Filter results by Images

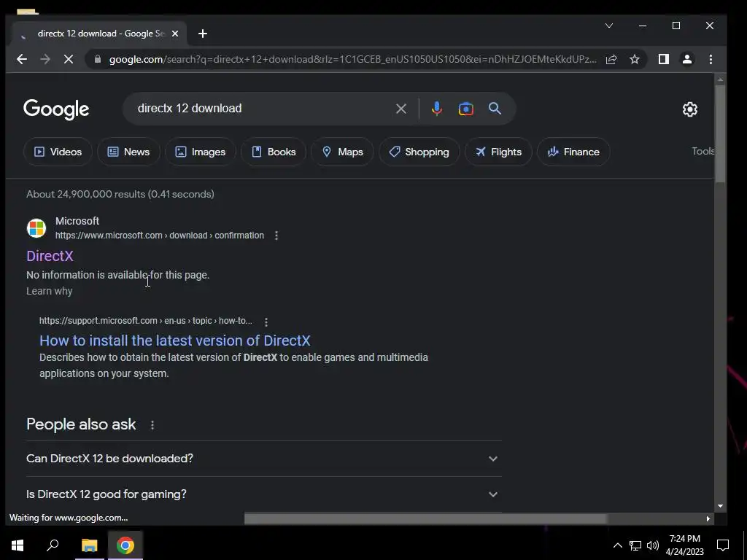(x=201, y=152)
